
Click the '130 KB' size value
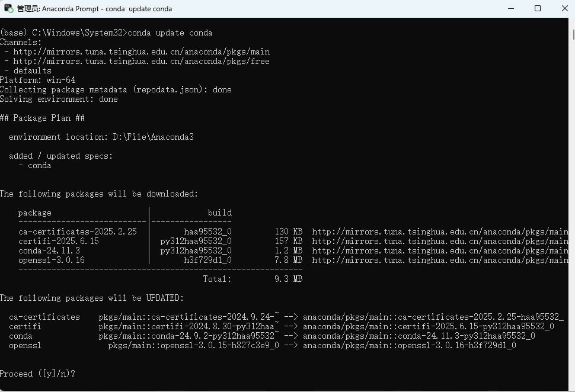pyautogui.click(x=289, y=232)
